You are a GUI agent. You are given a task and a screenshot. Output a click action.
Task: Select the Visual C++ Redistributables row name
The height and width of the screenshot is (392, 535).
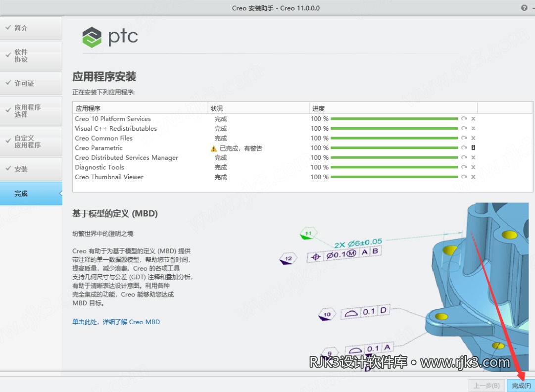coord(116,129)
